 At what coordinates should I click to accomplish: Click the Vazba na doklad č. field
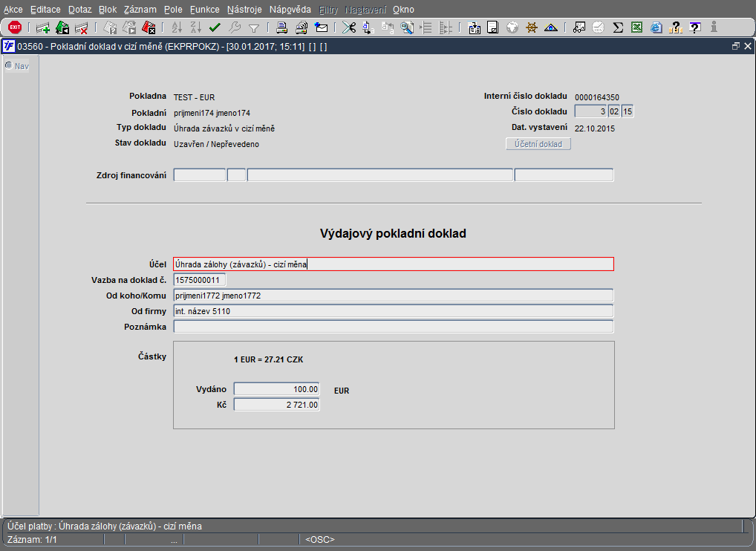coord(200,280)
